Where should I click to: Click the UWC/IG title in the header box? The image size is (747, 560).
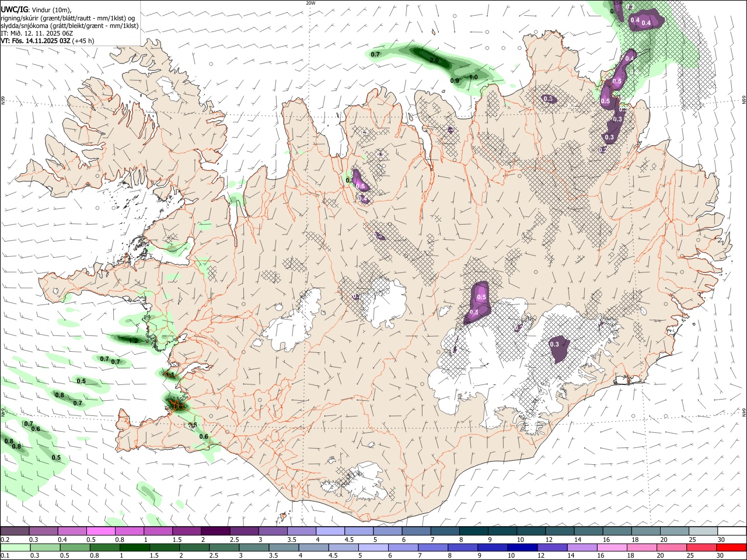13,9
